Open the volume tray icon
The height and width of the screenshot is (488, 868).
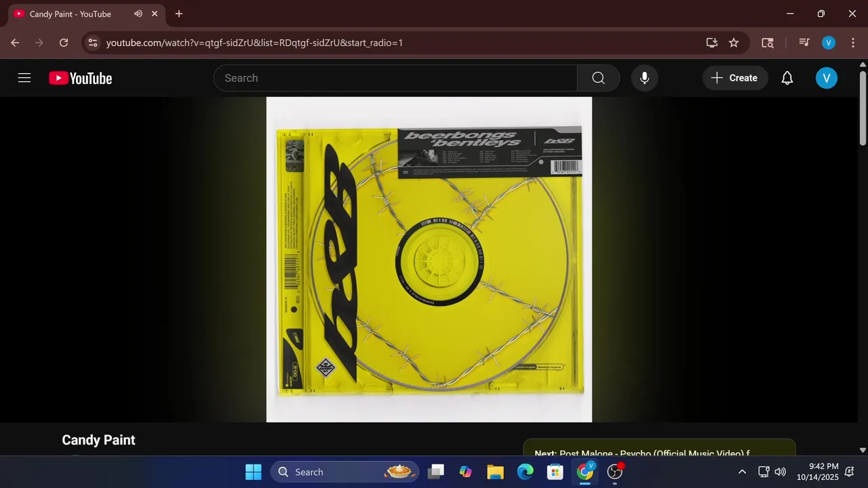780,472
